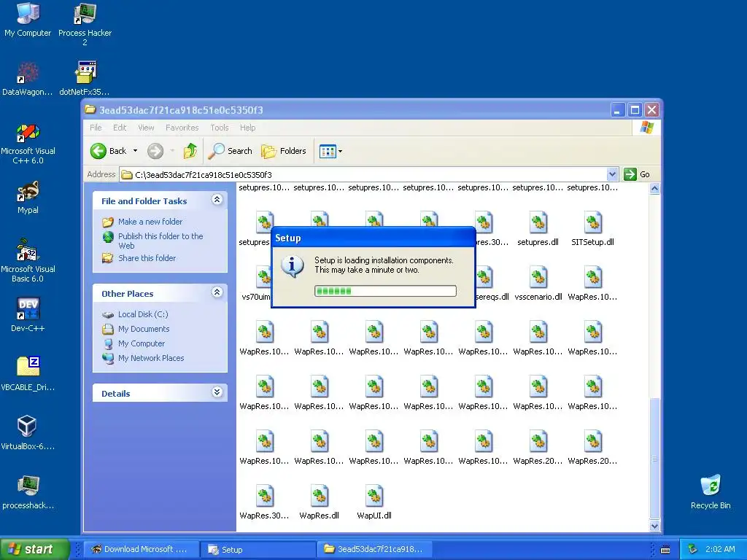Click the Setup loading progress bar
The image size is (747, 560).
click(x=385, y=291)
